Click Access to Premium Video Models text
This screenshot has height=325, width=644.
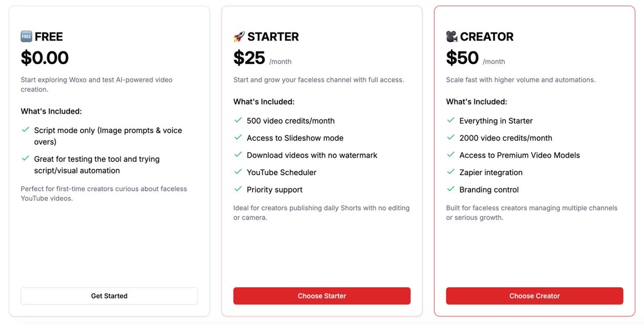[x=519, y=155]
